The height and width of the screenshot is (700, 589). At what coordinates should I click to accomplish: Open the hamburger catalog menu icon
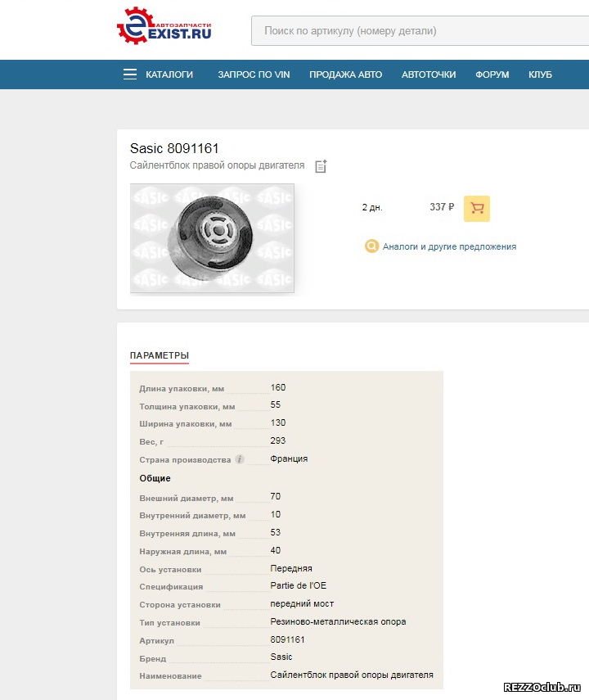[130, 75]
